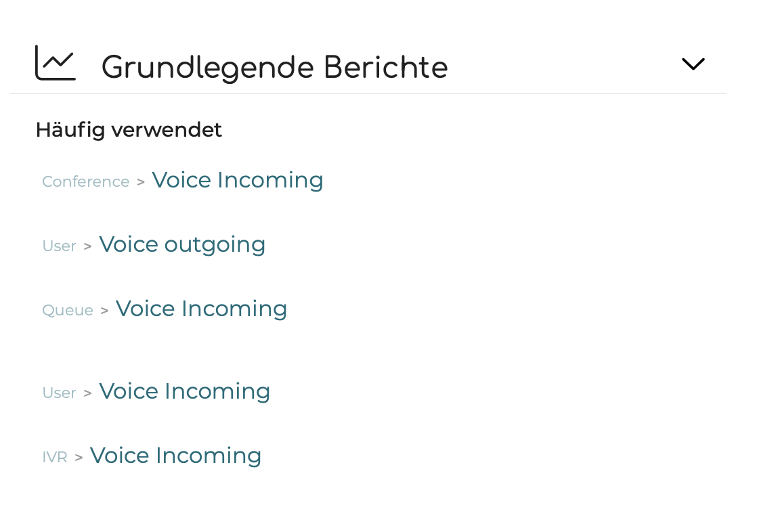The height and width of the screenshot is (532, 757).
Task: Open the User Voice outgoing report
Action: tap(182, 245)
